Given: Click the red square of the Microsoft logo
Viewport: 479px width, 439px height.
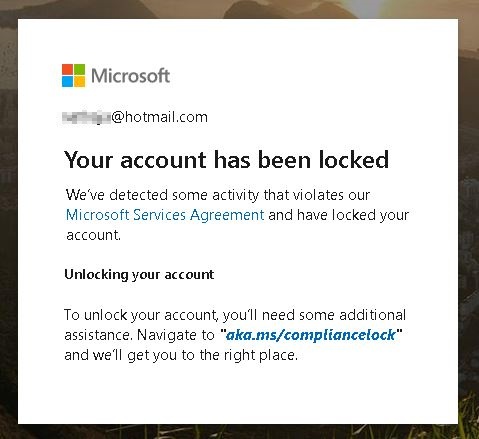Looking at the screenshot, I should tap(67, 69).
